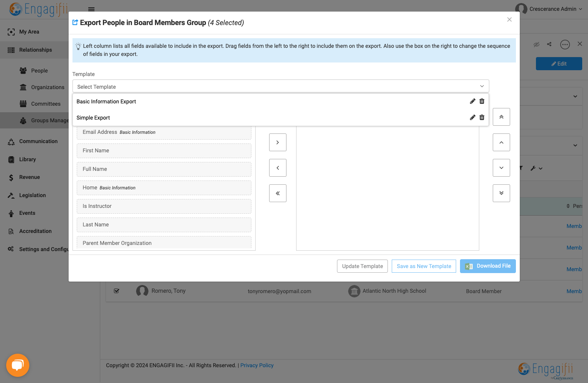Navigate to the Library section
This screenshot has height=383, width=588.
27,159
